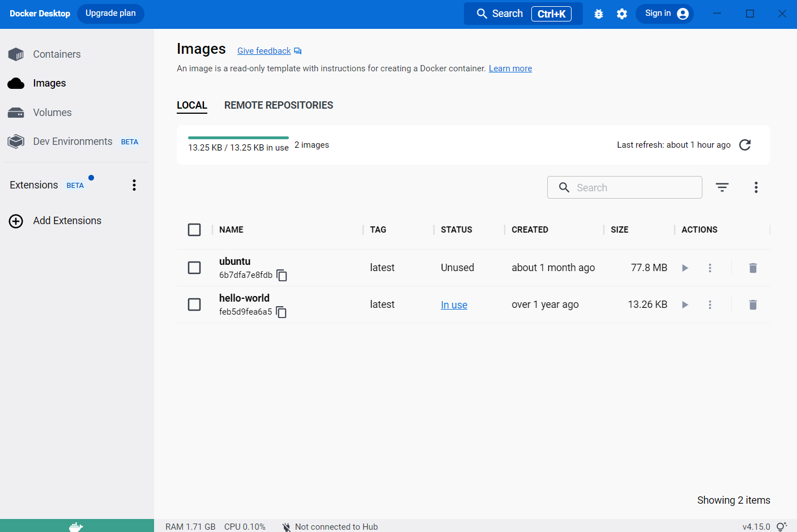Click the Unused status text
797x532 pixels.
[457, 268]
